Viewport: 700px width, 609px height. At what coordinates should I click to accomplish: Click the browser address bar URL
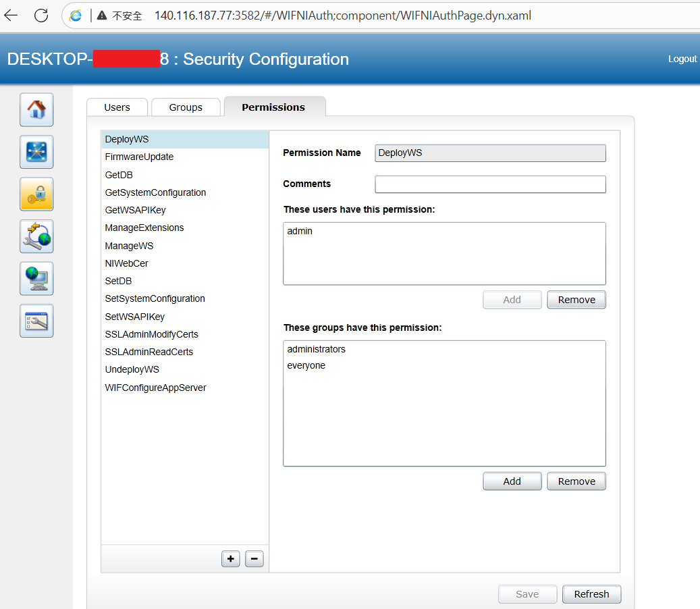[342, 16]
